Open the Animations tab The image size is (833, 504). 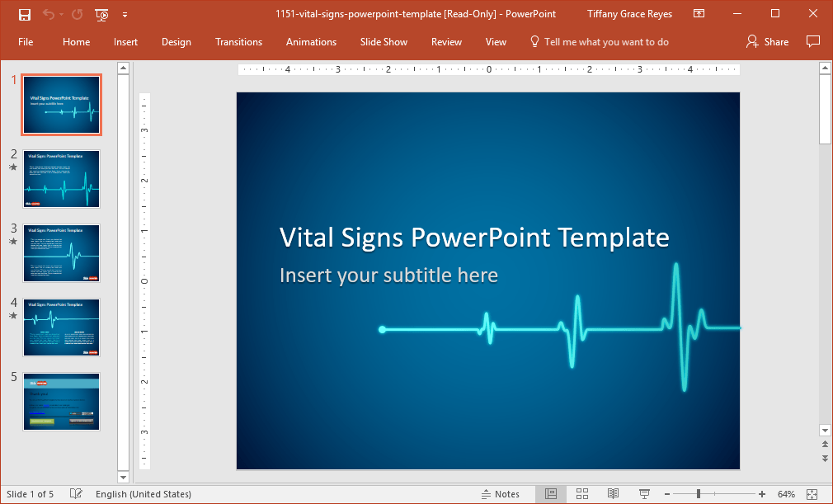[x=311, y=42]
